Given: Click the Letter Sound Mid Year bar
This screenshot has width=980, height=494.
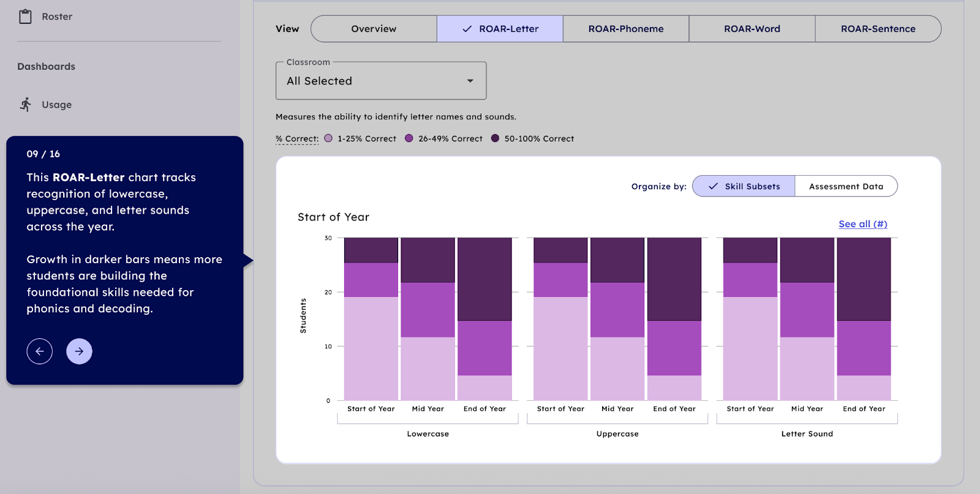Looking at the screenshot, I should coord(807,318).
